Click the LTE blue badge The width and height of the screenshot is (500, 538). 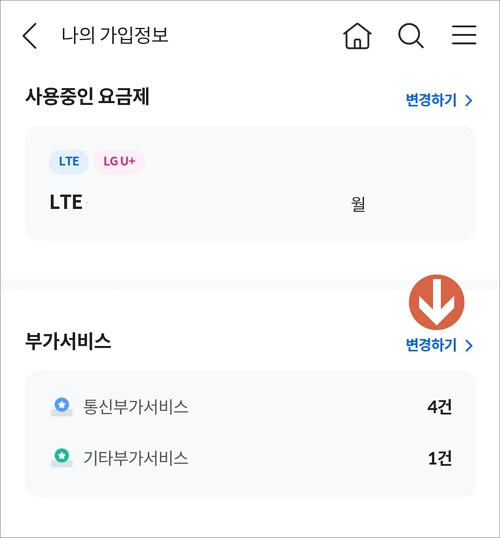coord(69,161)
